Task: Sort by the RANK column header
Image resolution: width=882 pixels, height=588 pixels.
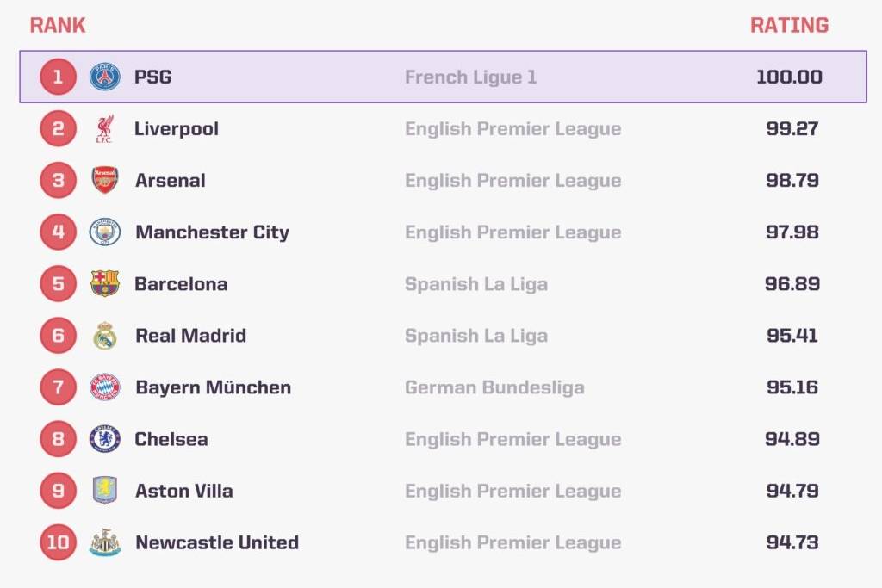Action: [x=58, y=25]
